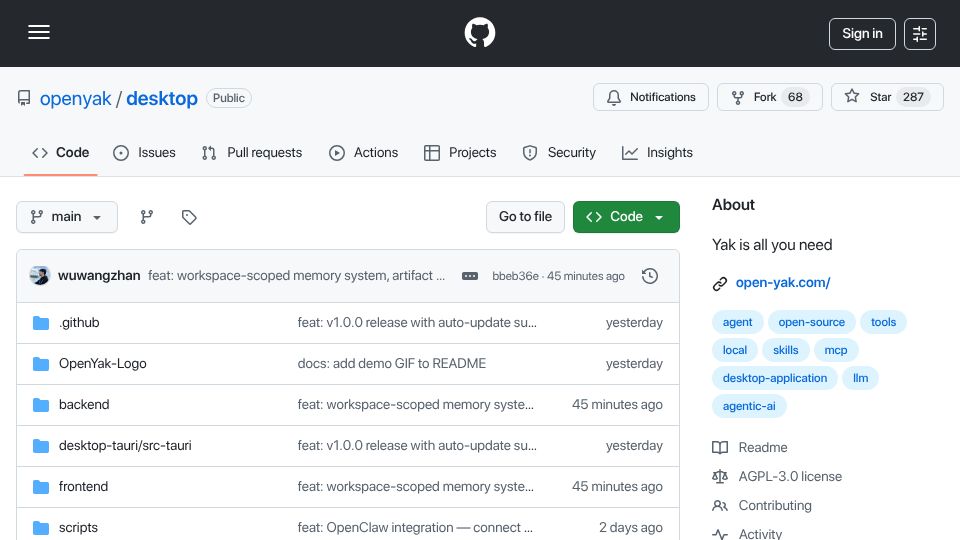
Task: Select the tools topic tag
Action: [883, 322]
